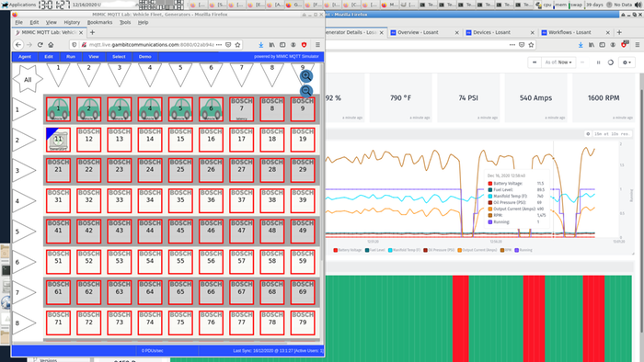This screenshot has height=362, width=644.
Task: Open the MIMIC Run menu
Action: pyautogui.click(x=71, y=57)
